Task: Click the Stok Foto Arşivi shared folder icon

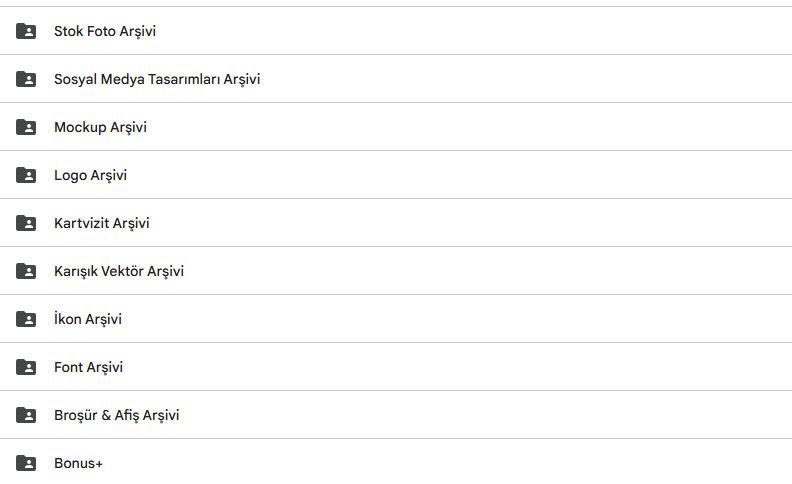Action: click(26, 31)
